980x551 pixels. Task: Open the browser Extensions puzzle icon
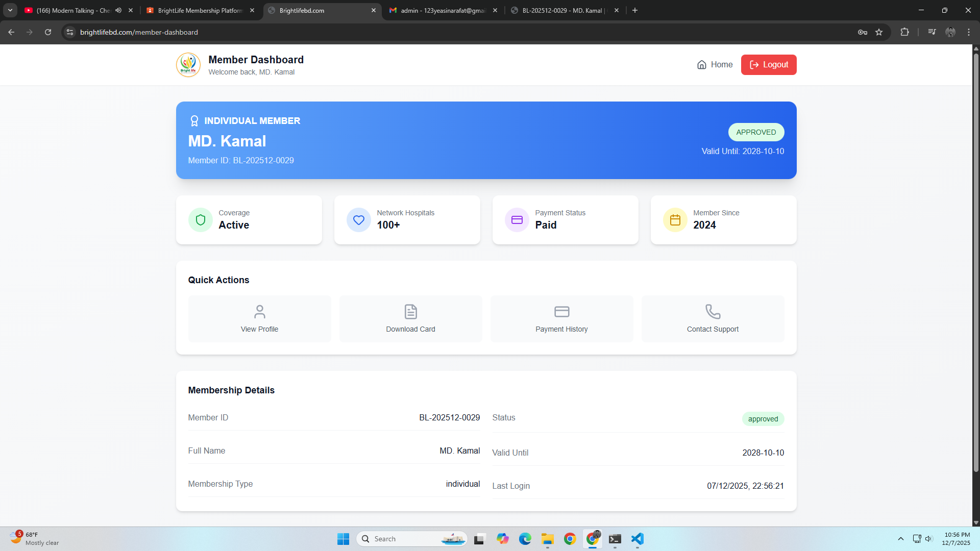(904, 32)
